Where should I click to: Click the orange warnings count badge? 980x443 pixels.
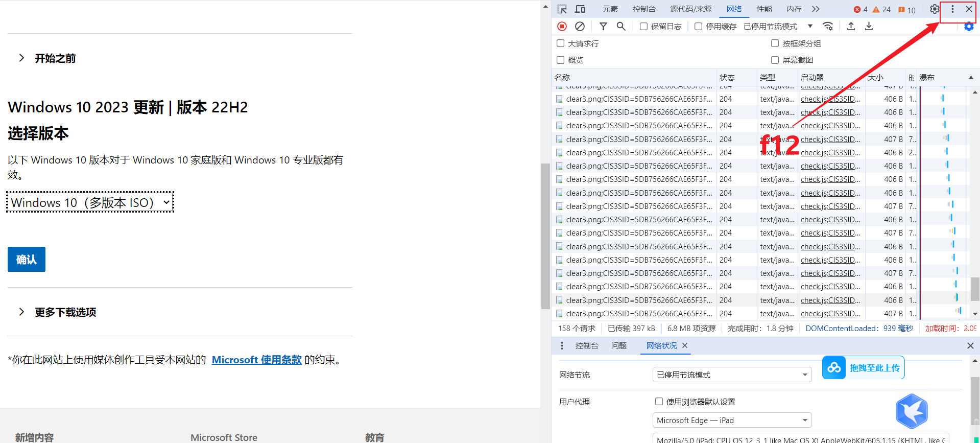tap(881, 10)
